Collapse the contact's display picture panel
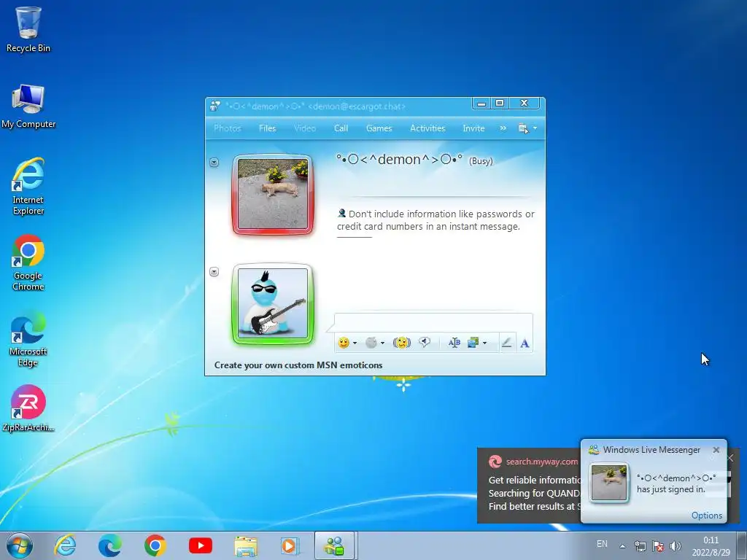The width and height of the screenshot is (747, 560). tap(214, 163)
